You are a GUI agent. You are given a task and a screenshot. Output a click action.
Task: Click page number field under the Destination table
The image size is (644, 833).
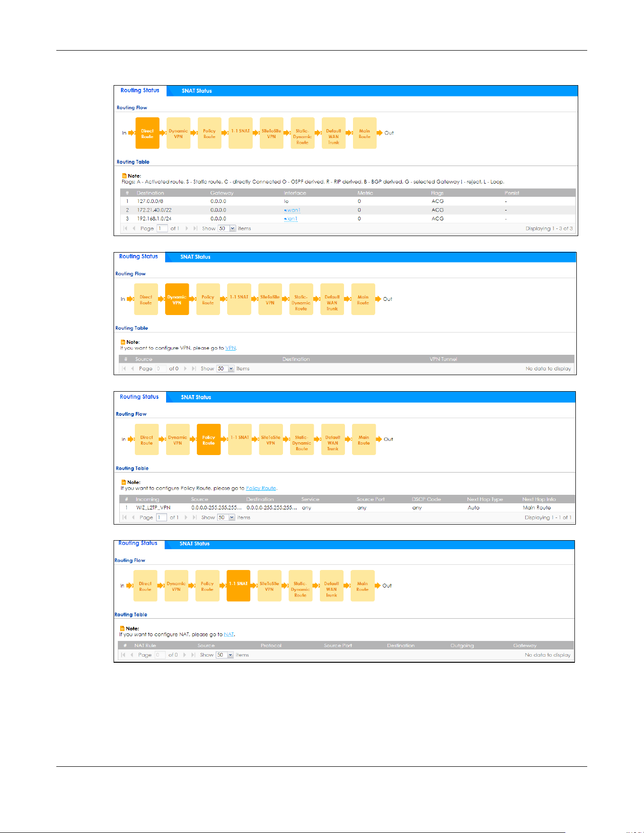(162, 228)
